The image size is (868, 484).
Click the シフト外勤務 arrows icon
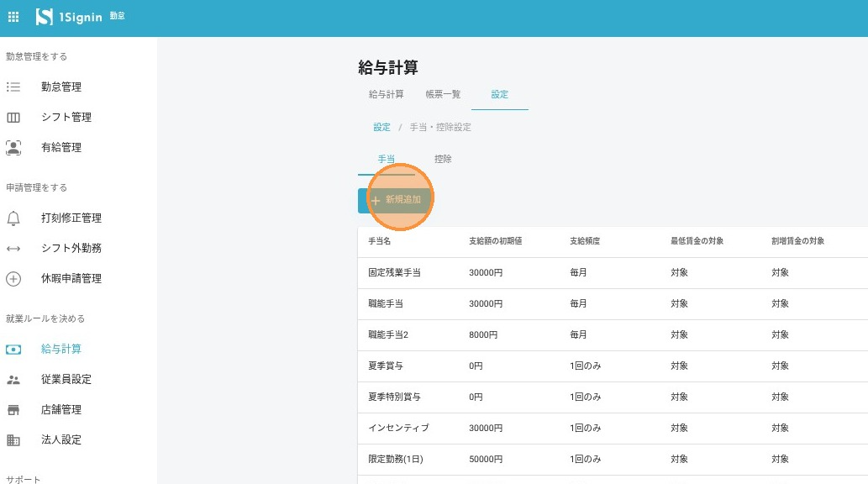(13, 249)
